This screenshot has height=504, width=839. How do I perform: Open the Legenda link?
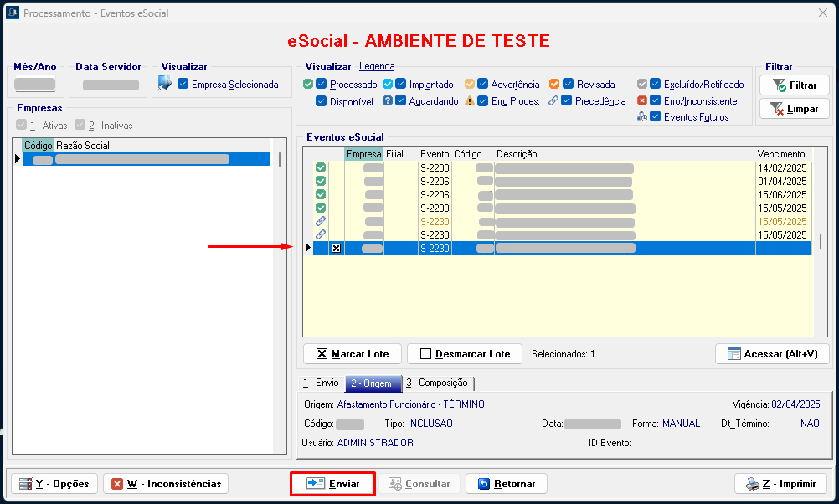tap(377, 67)
